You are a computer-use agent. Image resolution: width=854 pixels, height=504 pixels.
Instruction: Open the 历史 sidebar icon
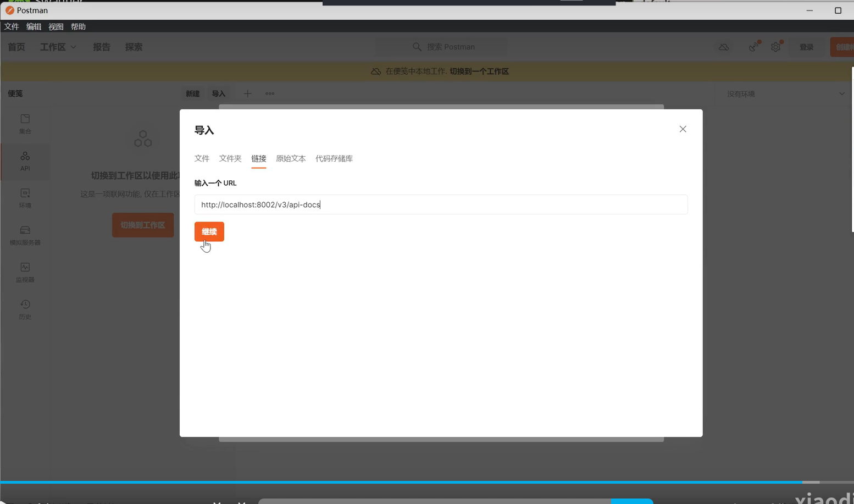pos(25,309)
